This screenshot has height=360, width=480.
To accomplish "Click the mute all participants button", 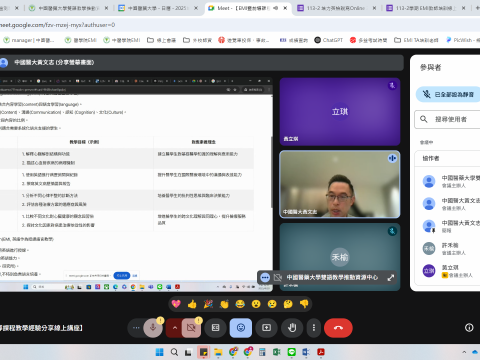I will point(449,94).
